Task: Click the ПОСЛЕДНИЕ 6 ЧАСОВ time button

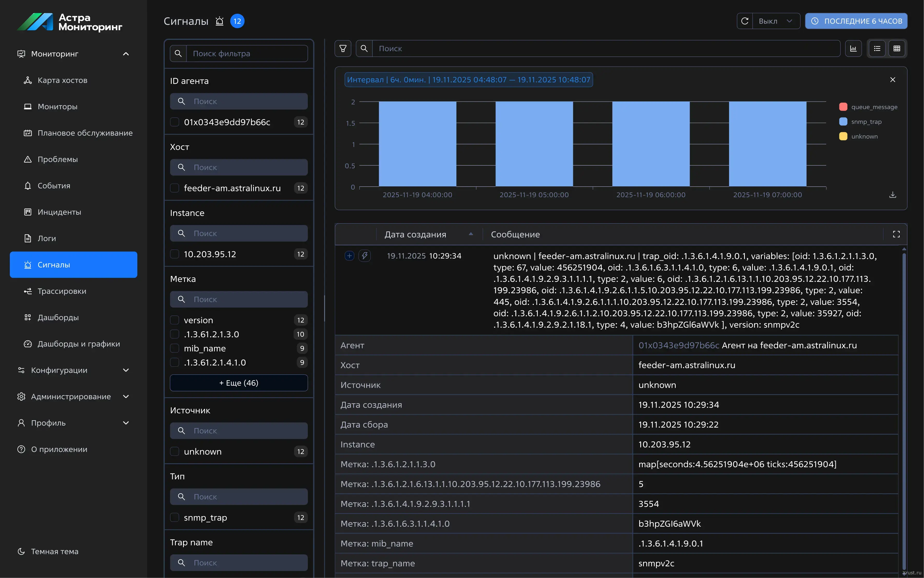Action: pyautogui.click(x=856, y=21)
